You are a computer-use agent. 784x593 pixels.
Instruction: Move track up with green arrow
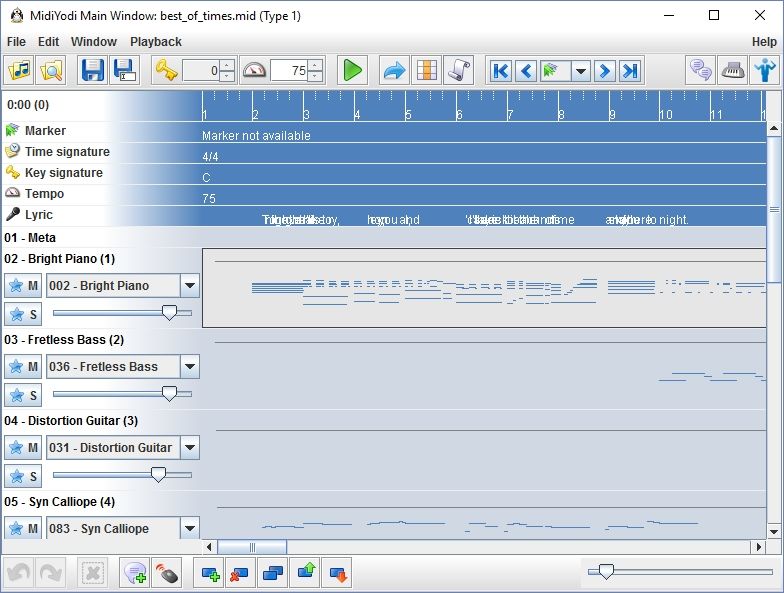click(304, 572)
